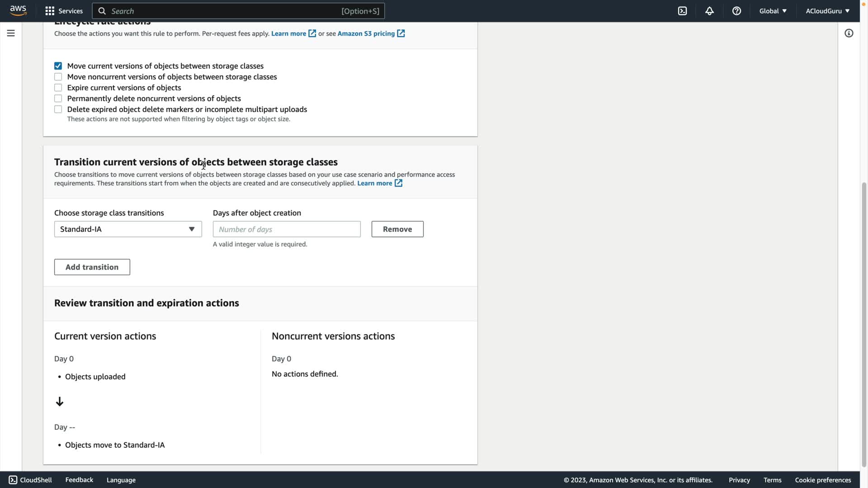Launch CloudShell from top bar icon
This screenshot has height=488, width=868.
682,11
